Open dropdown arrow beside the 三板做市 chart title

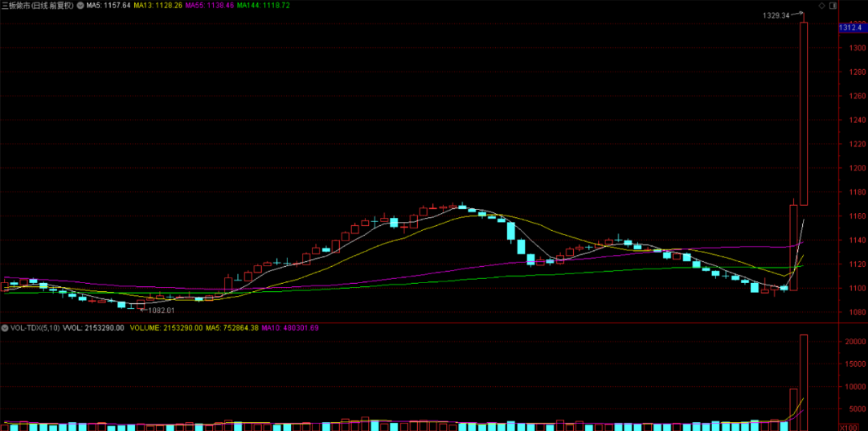tap(79, 6)
